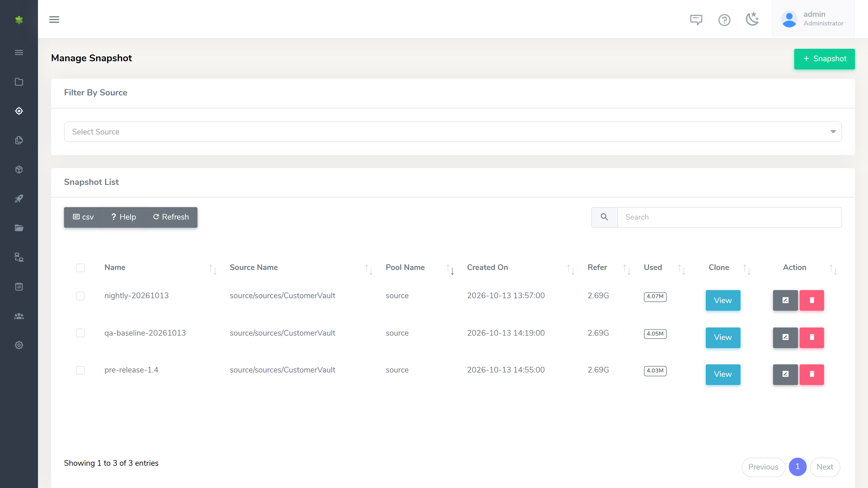Open the open-folder sidebar icon
Image resolution: width=868 pixels, height=488 pixels.
(19, 228)
